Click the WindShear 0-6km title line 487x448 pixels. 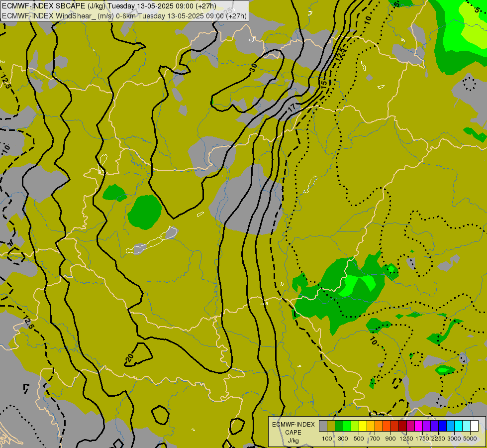pos(124,16)
